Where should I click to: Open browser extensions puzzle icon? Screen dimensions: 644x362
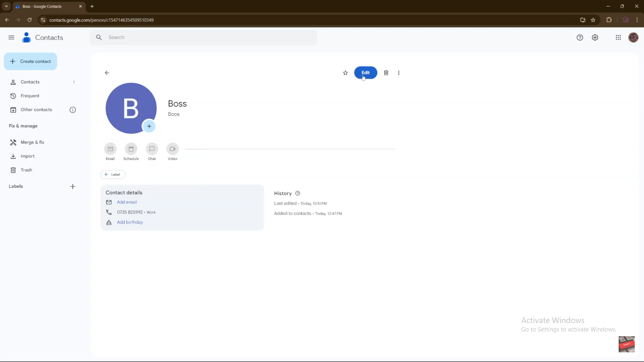click(609, 20)
